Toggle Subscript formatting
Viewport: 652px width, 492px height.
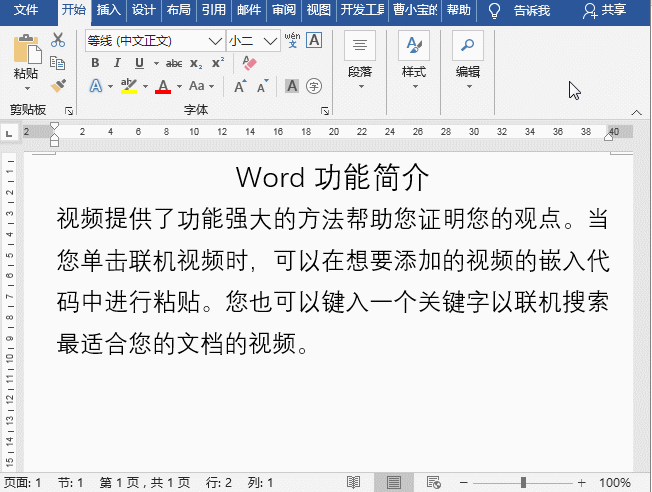pos(196,64)
